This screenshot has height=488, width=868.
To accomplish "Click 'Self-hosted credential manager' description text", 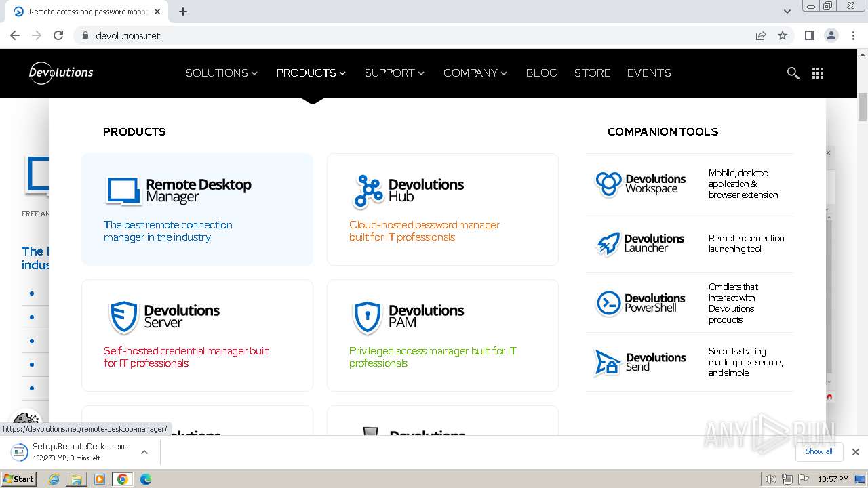I will click(186, 357).
